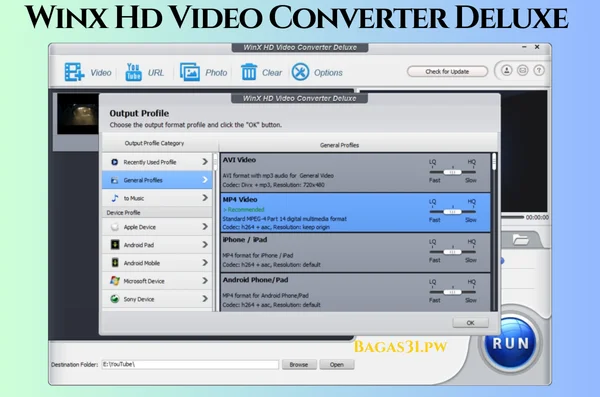Viewport: 600px width, 397px height.
Task: Click the Android Mobile icon
Action: 115,263
